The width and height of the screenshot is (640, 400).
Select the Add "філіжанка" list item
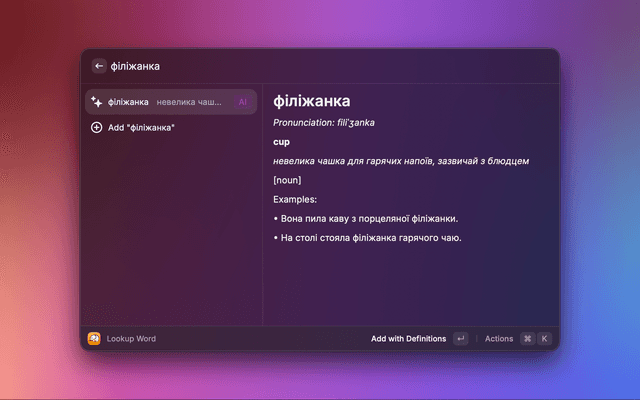click(141, 128)
